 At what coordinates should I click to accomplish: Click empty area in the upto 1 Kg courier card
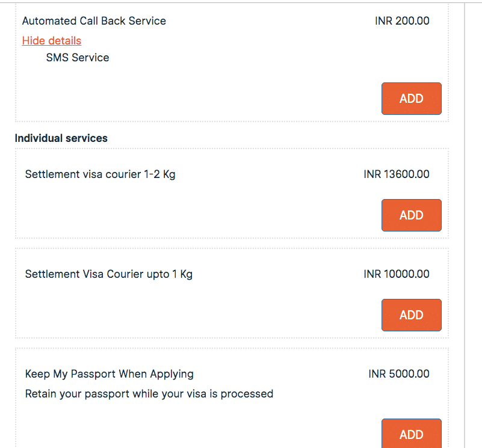coord(181,310)
